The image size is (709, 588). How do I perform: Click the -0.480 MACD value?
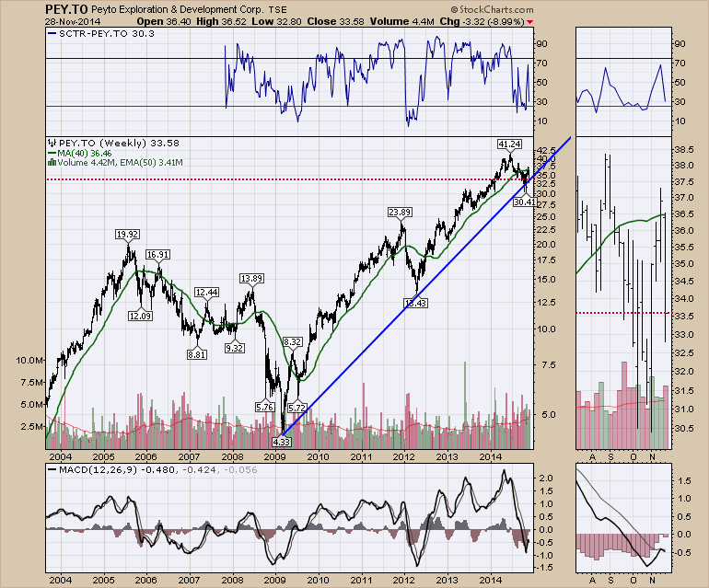click(157, 470)
